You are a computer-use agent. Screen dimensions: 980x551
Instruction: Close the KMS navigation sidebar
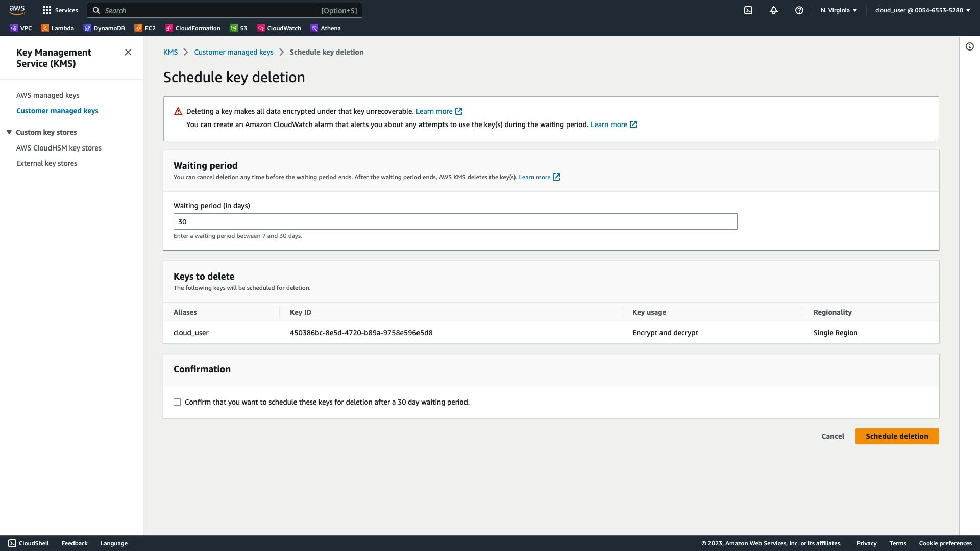click(128, 52)
